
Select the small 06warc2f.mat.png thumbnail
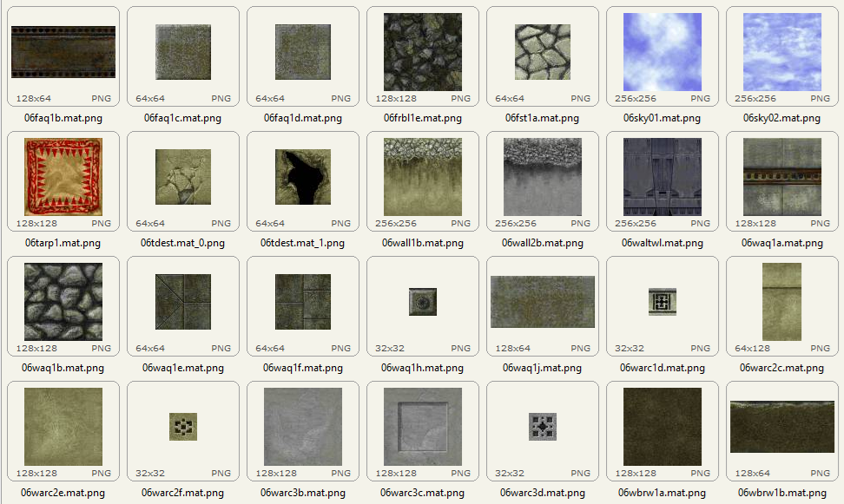(x=183, y=427)
